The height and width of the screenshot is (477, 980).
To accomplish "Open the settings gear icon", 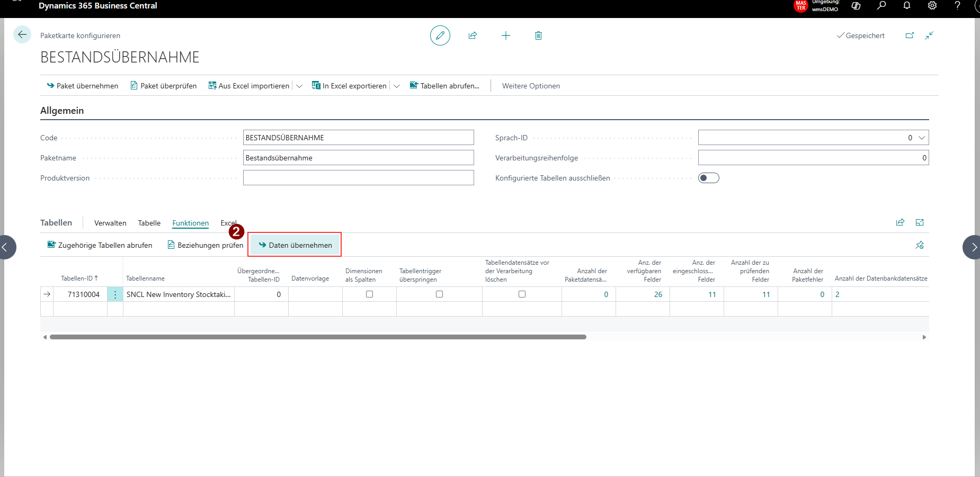I will 932,6.
